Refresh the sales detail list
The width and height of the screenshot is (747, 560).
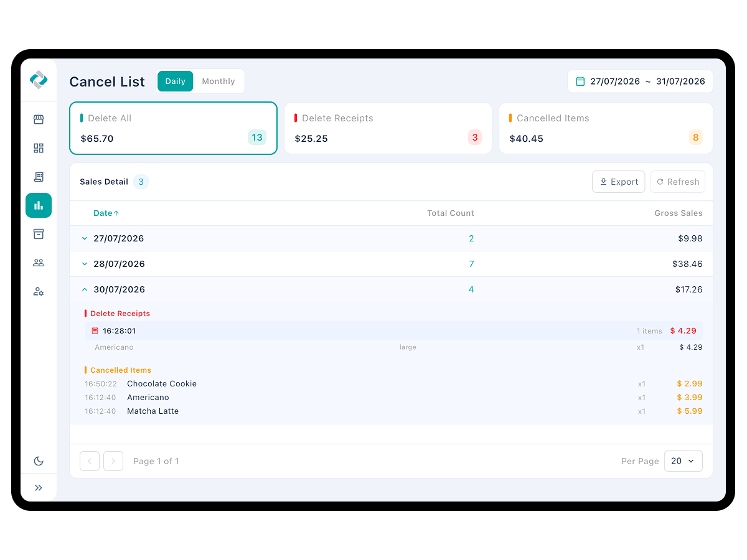(x=678, y=182)
